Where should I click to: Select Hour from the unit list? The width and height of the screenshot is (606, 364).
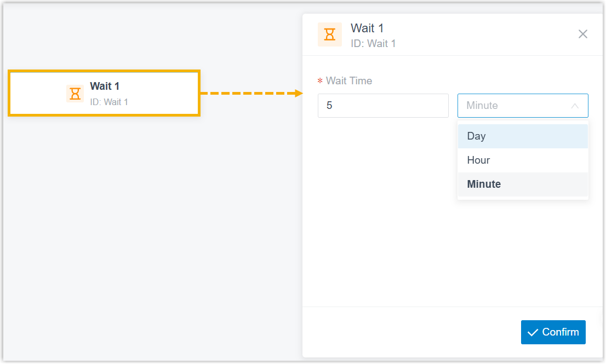click(x=523, y=160)
